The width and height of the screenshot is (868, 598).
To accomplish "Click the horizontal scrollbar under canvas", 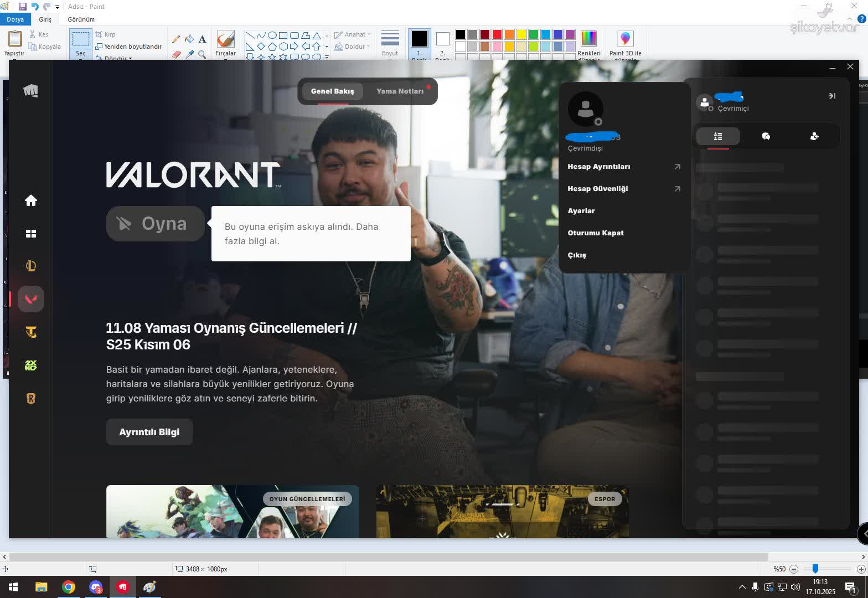I will coord(387,556).
